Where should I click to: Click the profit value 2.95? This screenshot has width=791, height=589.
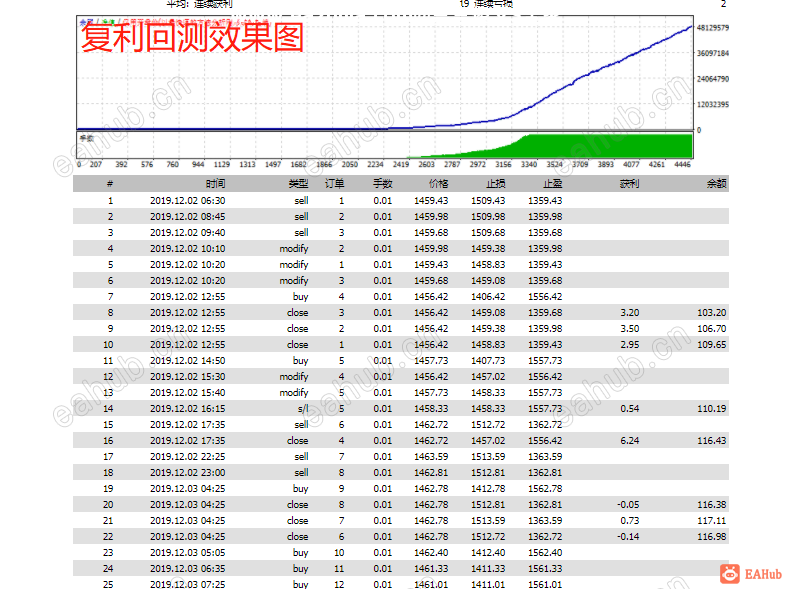(630, 345)
